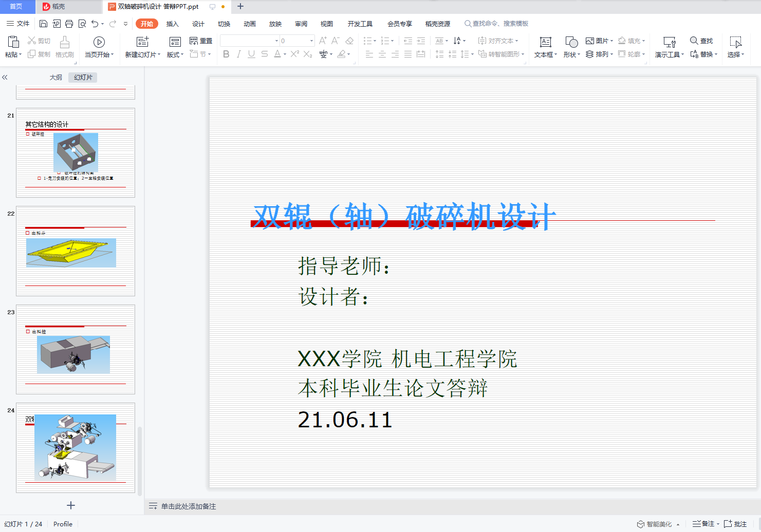Start slideshow from current slide (当页开始)
Screen dimensions: 761x532
(x=99, y=47)
